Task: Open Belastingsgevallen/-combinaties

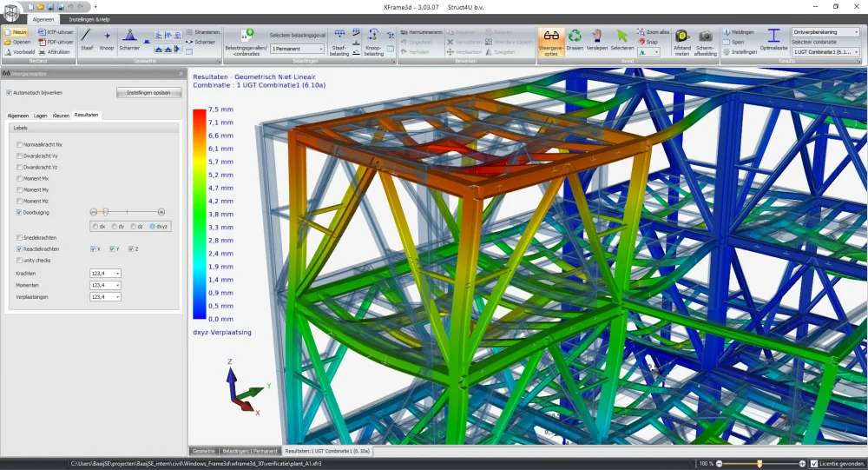Action: point(247,43)
